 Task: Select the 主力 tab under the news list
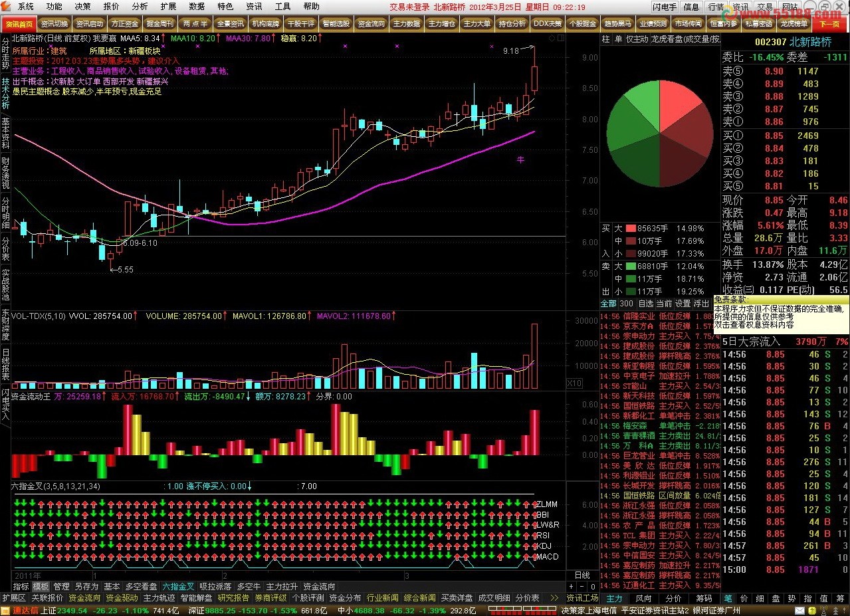(614, 598)
